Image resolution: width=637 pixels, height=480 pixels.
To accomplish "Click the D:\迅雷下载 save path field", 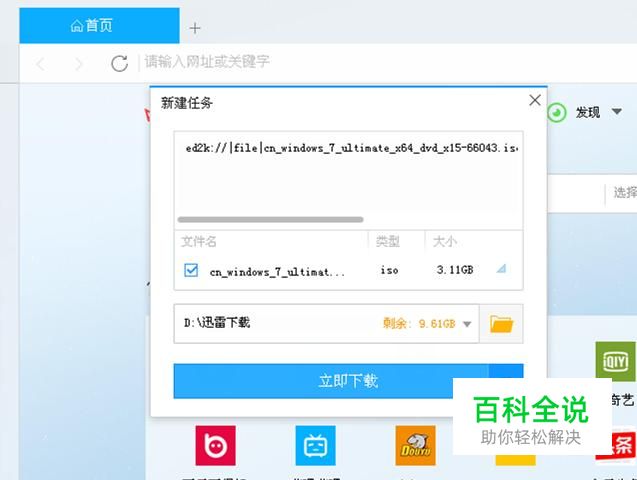I will [x=326, y=324].
